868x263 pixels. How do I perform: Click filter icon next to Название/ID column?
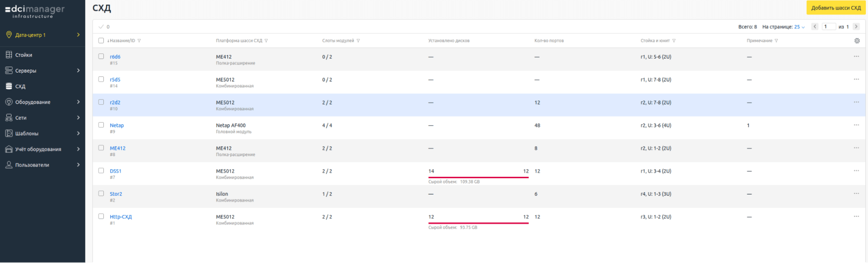click(x=139, y=41)
